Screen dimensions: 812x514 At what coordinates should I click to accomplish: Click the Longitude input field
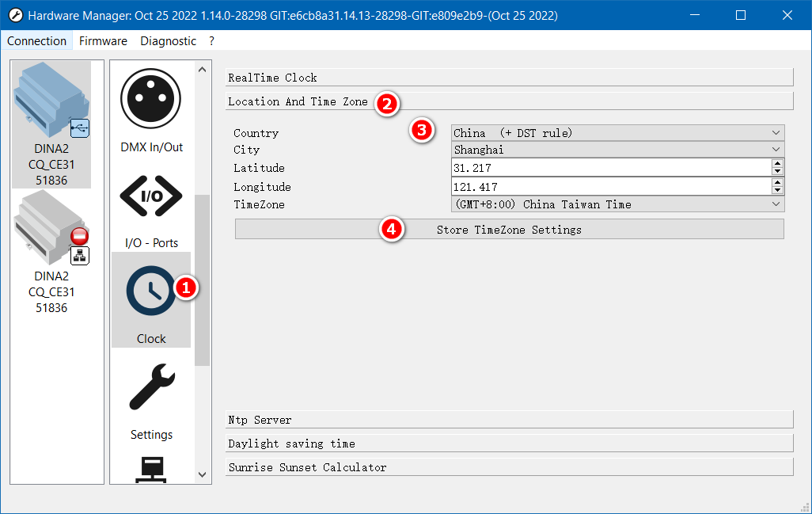pos(609,187)
